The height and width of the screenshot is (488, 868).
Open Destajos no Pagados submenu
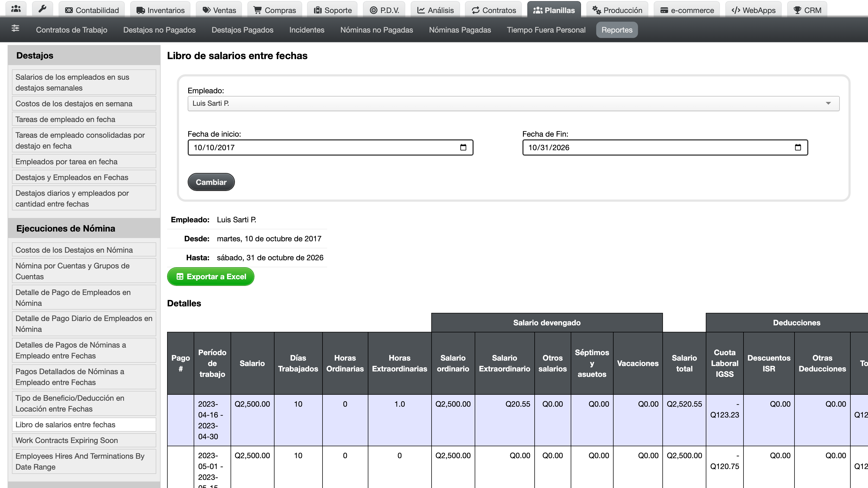(159, 30)
